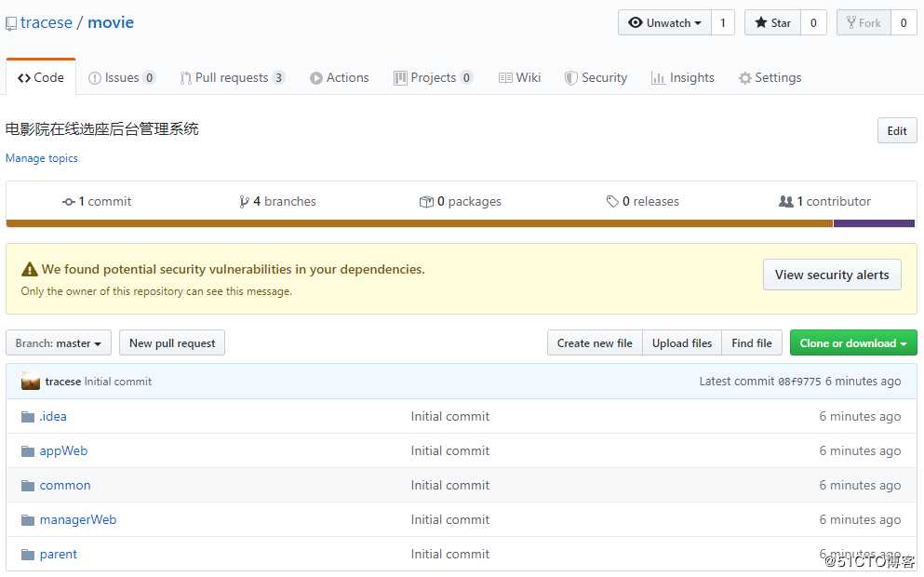Star this repository
Image resolution: width=924 pixels, height=577 pixels.
pos(772,22)
